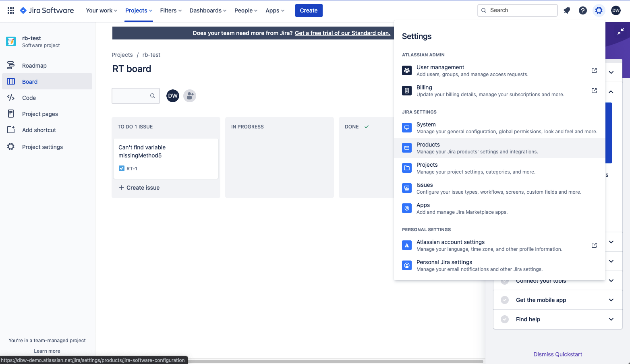Click the Personal Jira settings icon
The height and width of the screenshot is (364, 630).
(407, 265)
